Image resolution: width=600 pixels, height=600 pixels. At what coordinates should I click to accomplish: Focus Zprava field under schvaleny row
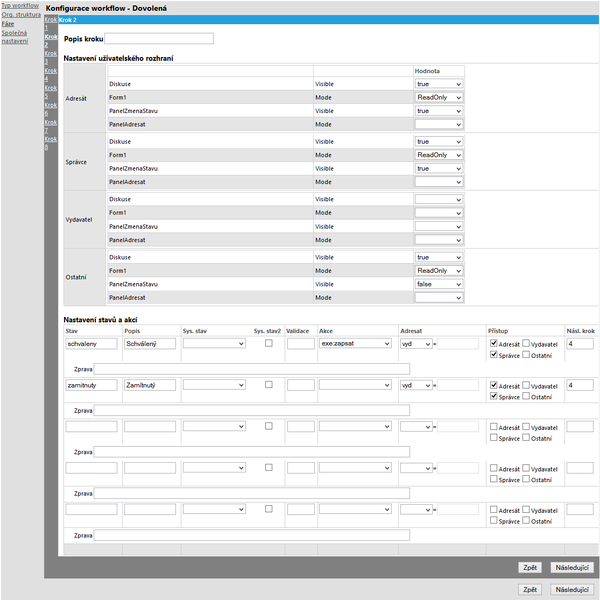(x=252, y=369)
